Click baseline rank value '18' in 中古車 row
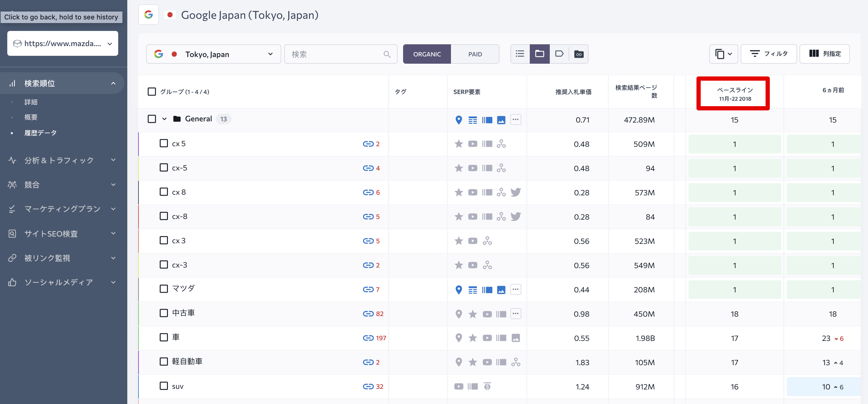The height and width of the screenshot is (404, 868). click(x=734, y=314)
